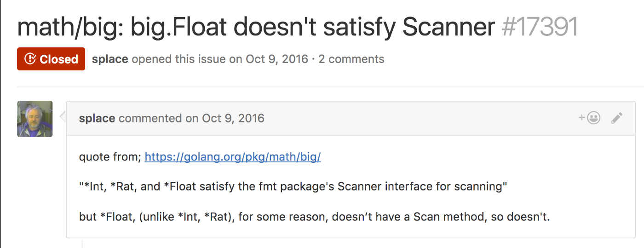The width and height of the screenshot is (644, 248).
Task: Click the timeline connector line below the comment
Action: [x=82, y=243]
